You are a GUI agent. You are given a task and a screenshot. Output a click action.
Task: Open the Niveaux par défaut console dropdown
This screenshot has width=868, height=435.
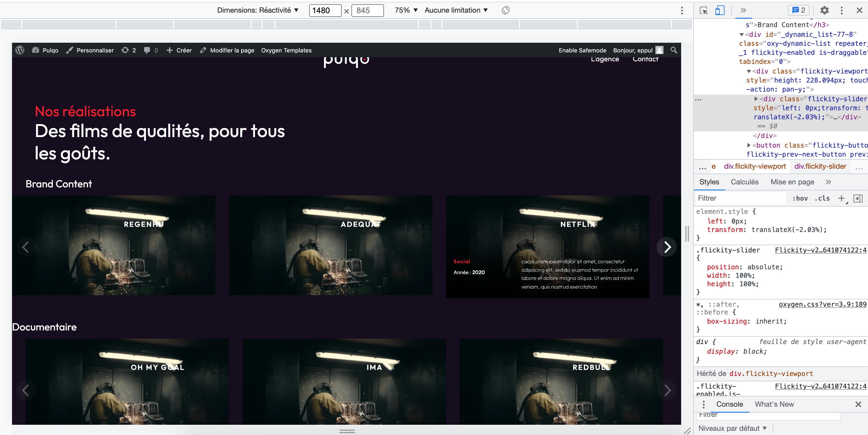[732, 428]
